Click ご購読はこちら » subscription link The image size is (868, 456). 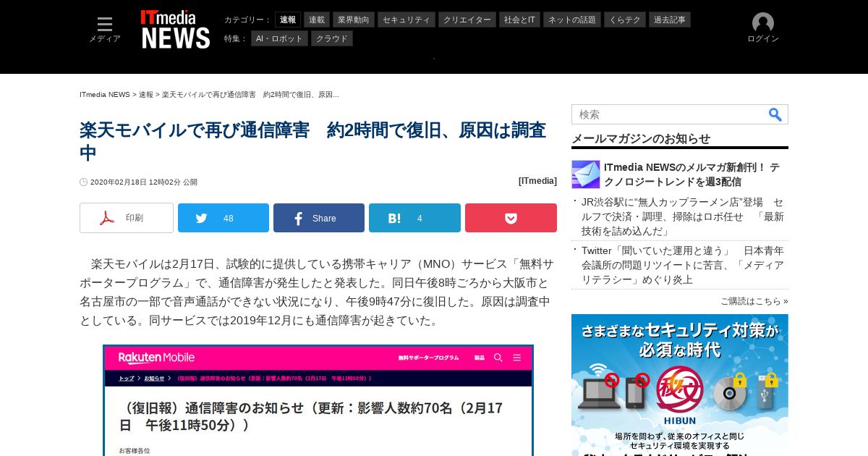(754, 301)
